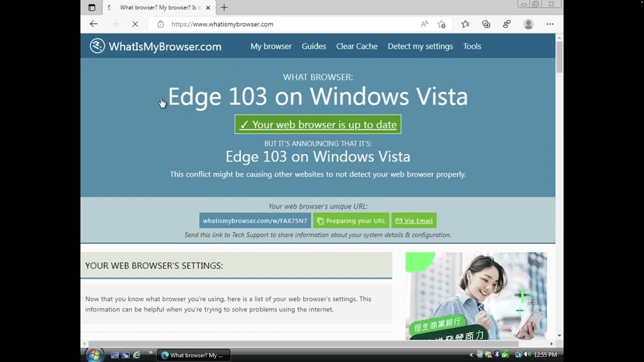
Task: Click the WhatIsMyBrowser.com logo
Action: pyautogui.click(x=155, y=46)
